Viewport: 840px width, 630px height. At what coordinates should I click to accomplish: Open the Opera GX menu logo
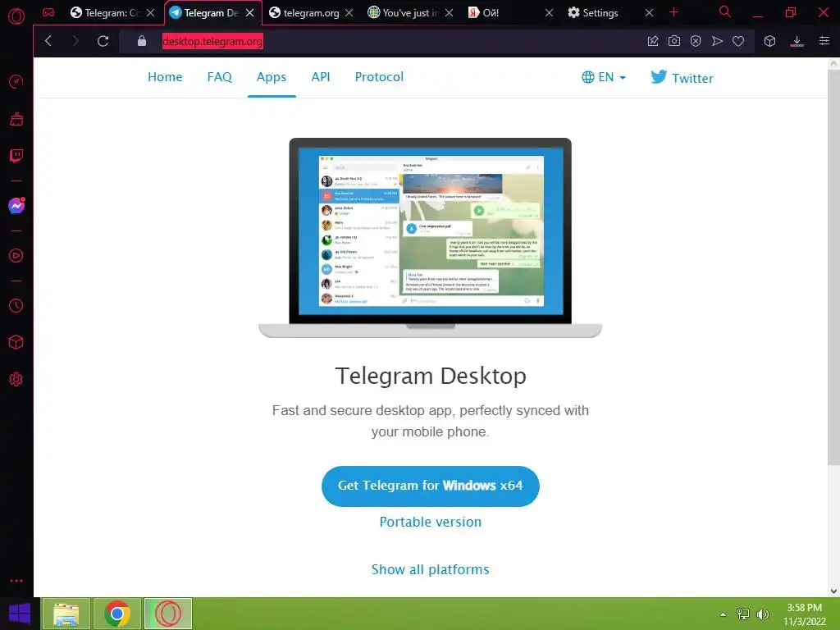tap(16, 16)
